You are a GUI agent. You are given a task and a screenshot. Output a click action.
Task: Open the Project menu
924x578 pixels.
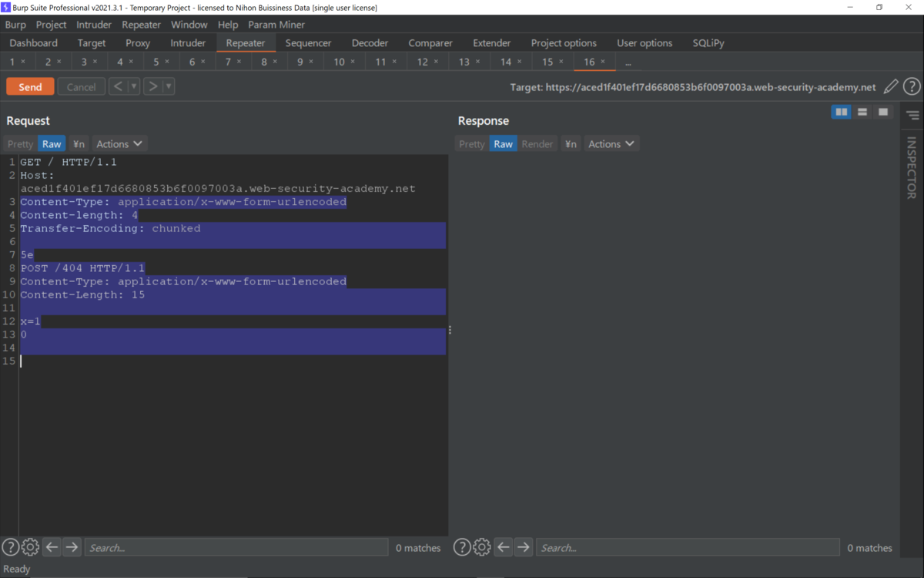[x=52, y=25]
